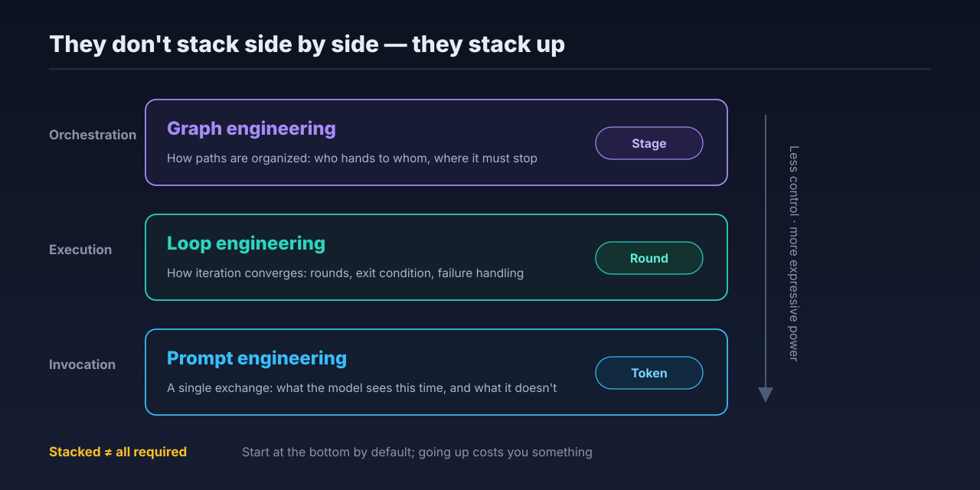The image size is (980, 490).
Task: Click the Invocation layer label
Action: point(82,364)
